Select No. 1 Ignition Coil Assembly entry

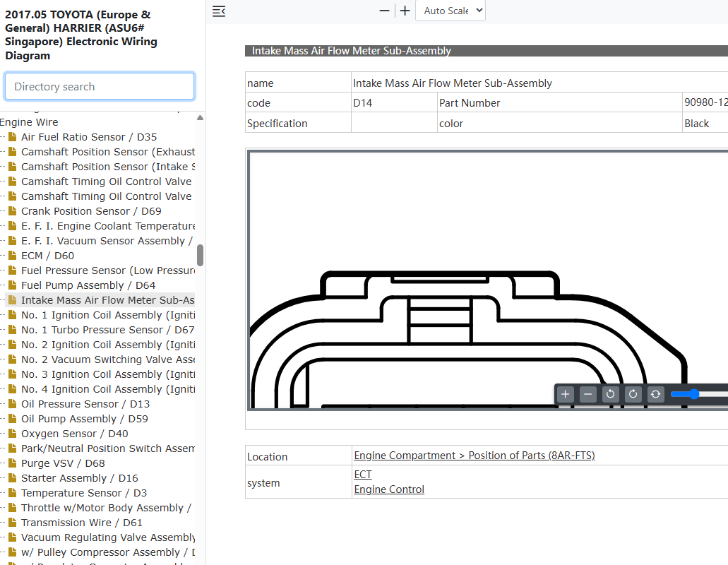[108, 315]
